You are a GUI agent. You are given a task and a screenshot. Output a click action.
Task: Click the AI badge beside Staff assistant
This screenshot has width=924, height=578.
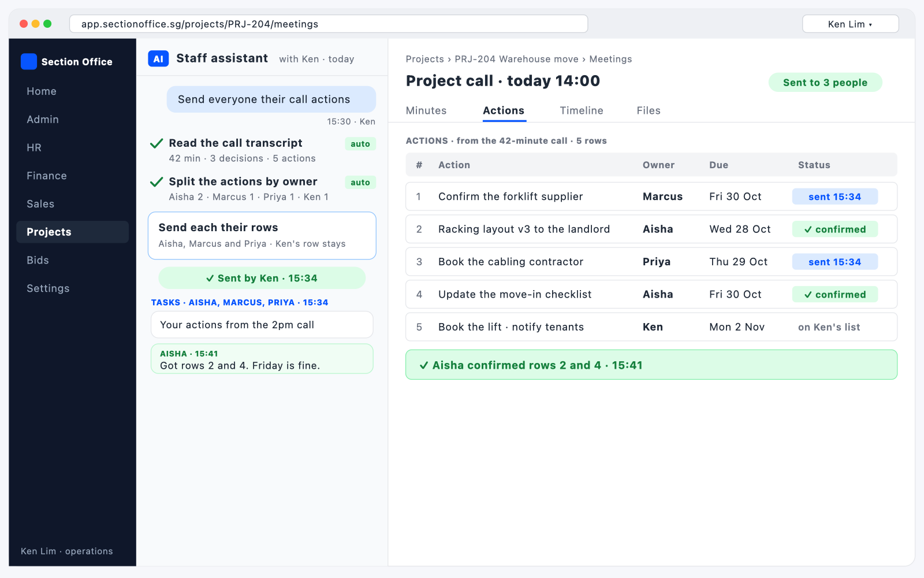pyautogui.click(x=158, y=59)
